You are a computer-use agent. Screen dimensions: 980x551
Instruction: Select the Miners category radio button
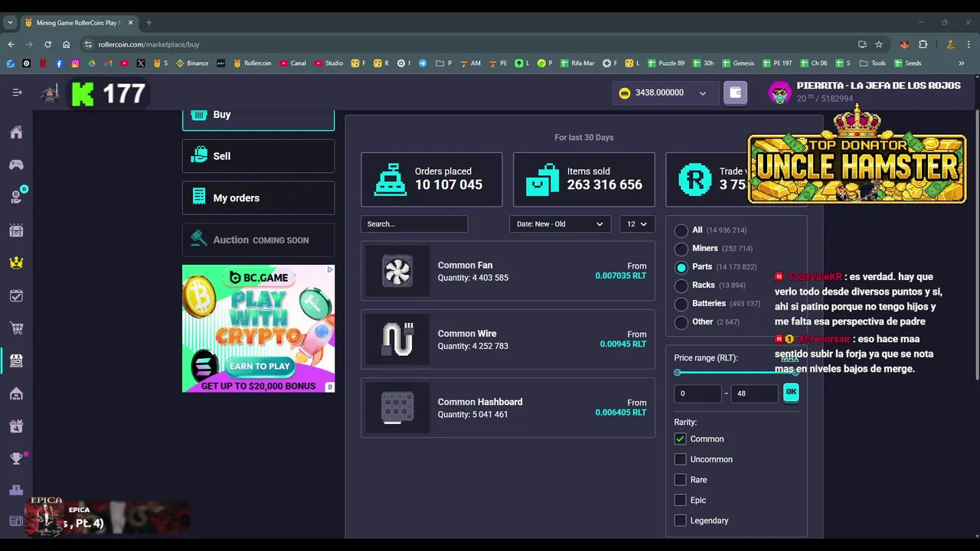(x=681, y=249)
